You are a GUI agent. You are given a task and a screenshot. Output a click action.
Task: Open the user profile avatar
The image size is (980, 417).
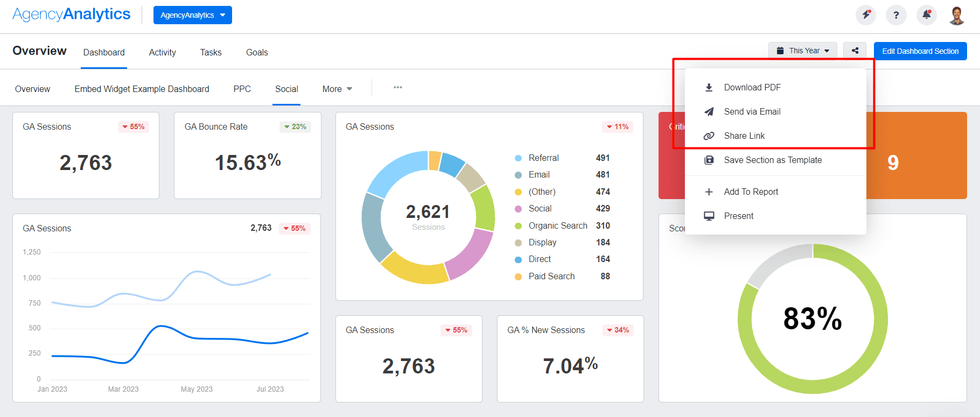957,15
